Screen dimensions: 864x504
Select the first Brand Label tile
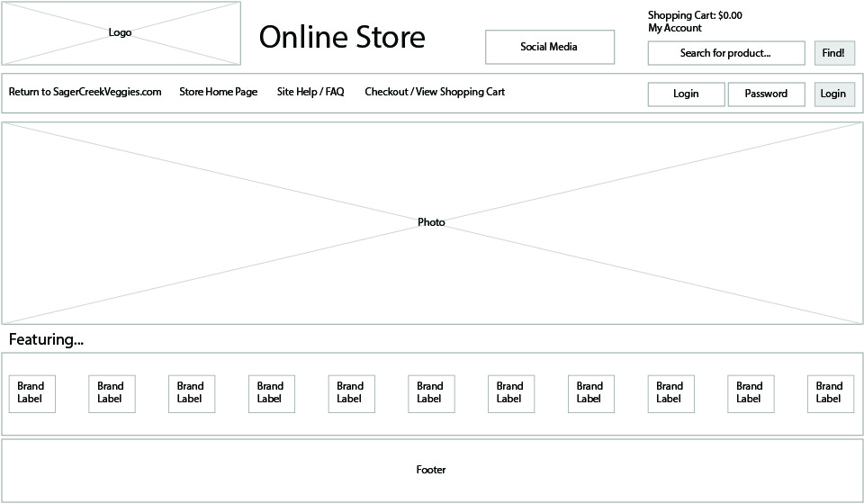click(x=31, y=393)
